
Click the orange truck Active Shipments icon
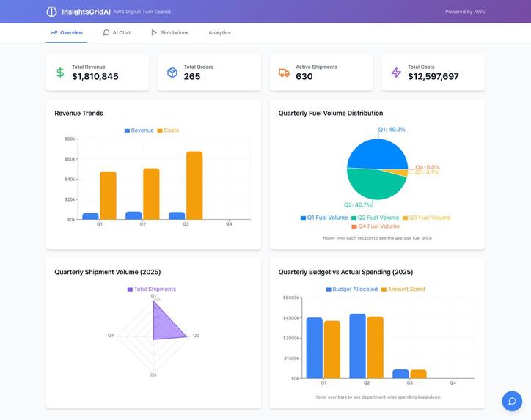(x=284, y=73)
